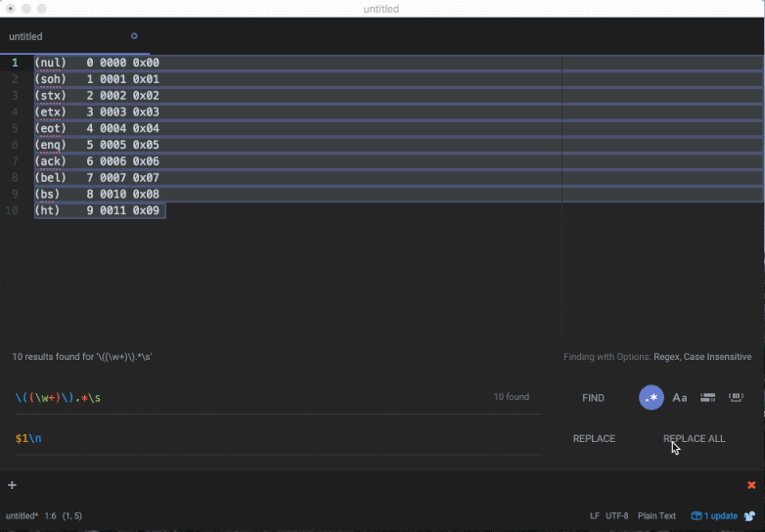
Task: Click the line containing (ack)
Action: (x=398, y=161)
